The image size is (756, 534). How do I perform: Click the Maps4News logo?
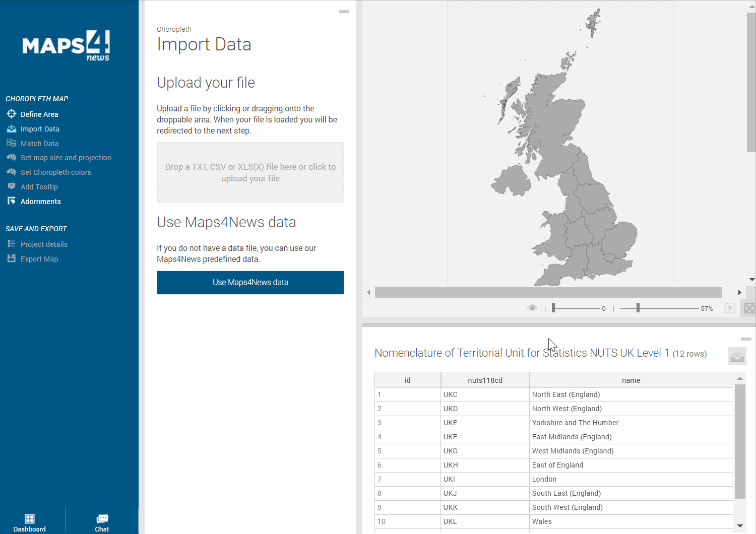tap(66, 45)
